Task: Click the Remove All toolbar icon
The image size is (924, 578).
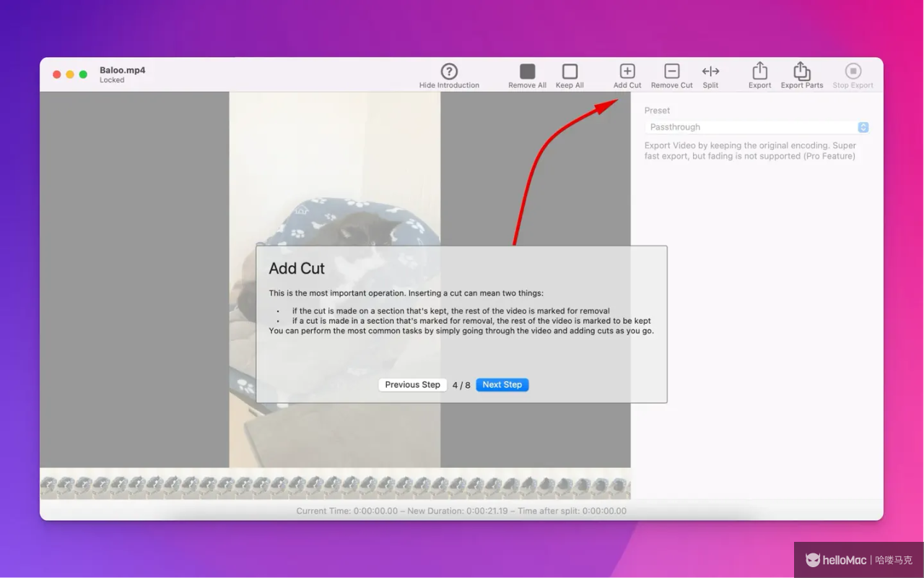Action: tap(528, 71)
